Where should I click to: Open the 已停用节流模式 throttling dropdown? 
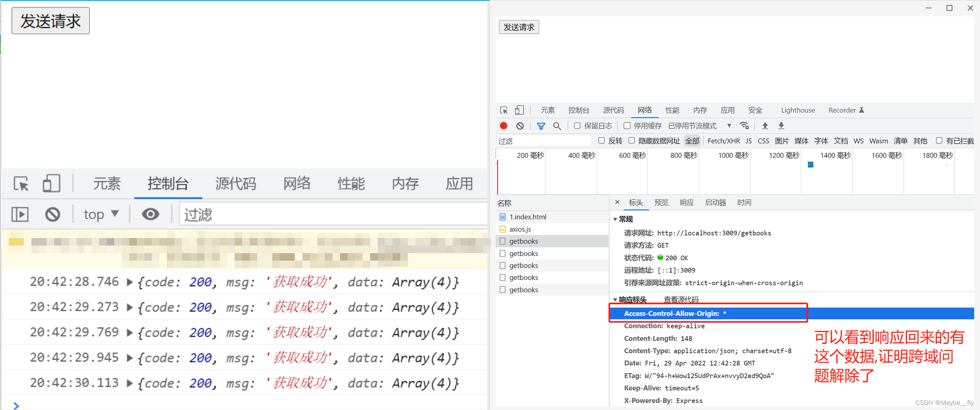(x=700, y=126)
